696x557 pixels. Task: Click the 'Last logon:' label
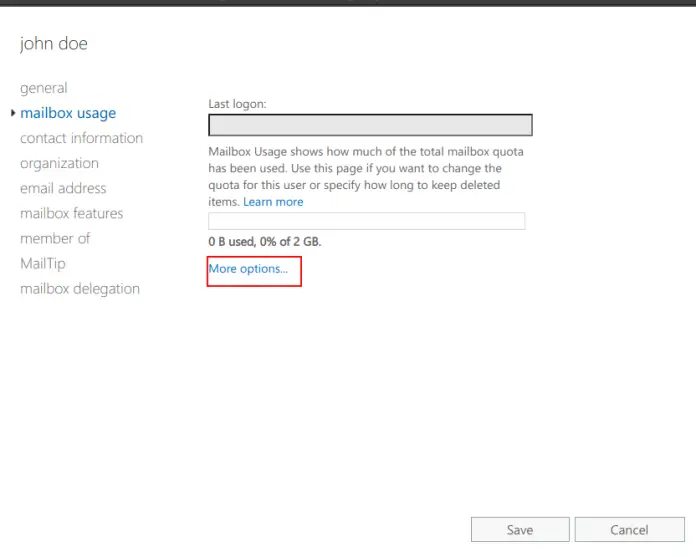237,103
